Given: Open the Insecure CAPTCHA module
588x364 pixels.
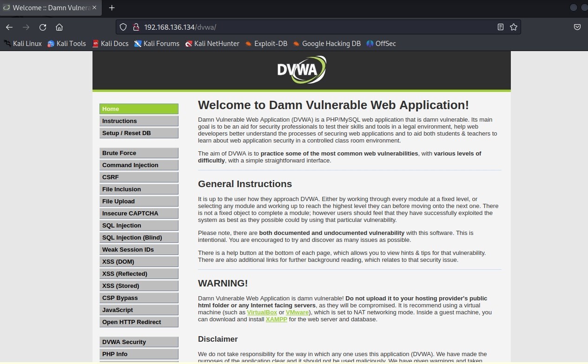Looking at the screenshot, I should click(139, 213).
